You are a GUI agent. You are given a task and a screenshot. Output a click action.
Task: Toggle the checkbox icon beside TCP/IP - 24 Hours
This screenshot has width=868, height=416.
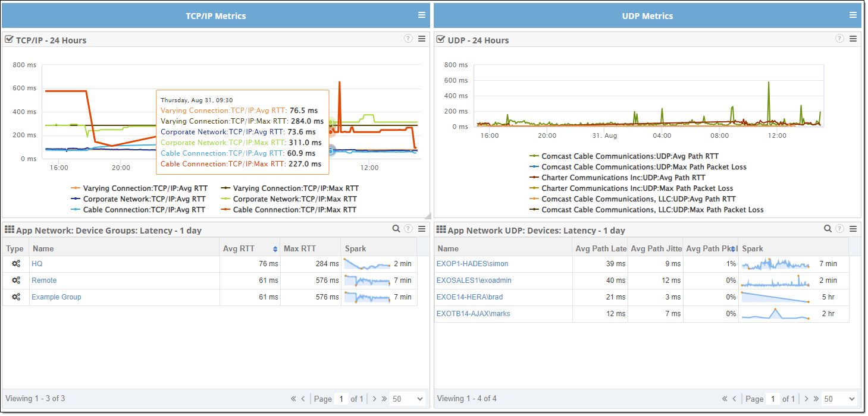[9, 40]
